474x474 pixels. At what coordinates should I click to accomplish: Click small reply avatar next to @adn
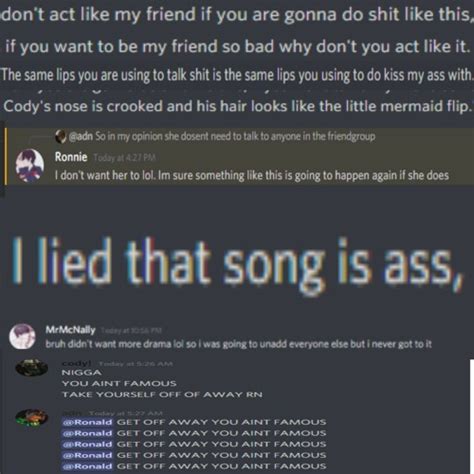[x=60, y=136]
